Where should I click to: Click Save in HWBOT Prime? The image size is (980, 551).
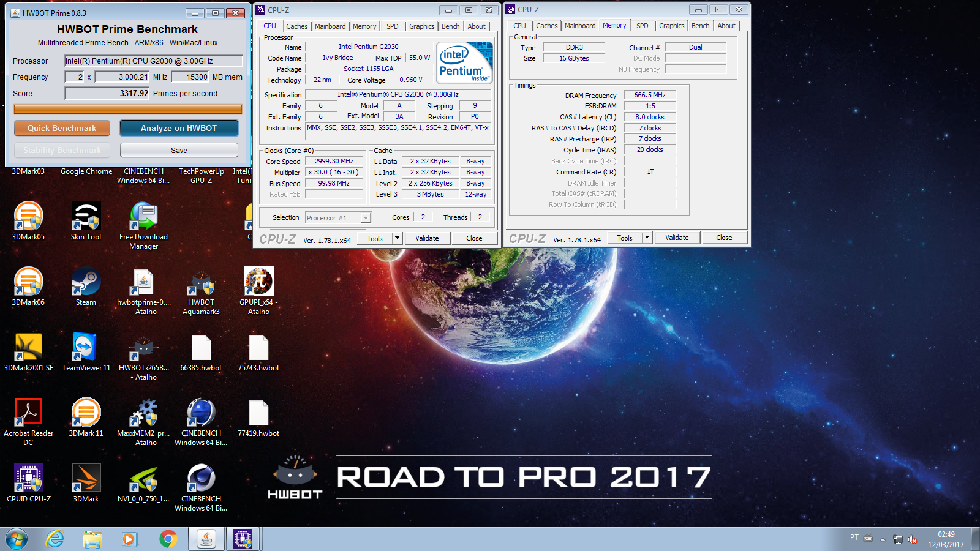click(x=179, y=150)
